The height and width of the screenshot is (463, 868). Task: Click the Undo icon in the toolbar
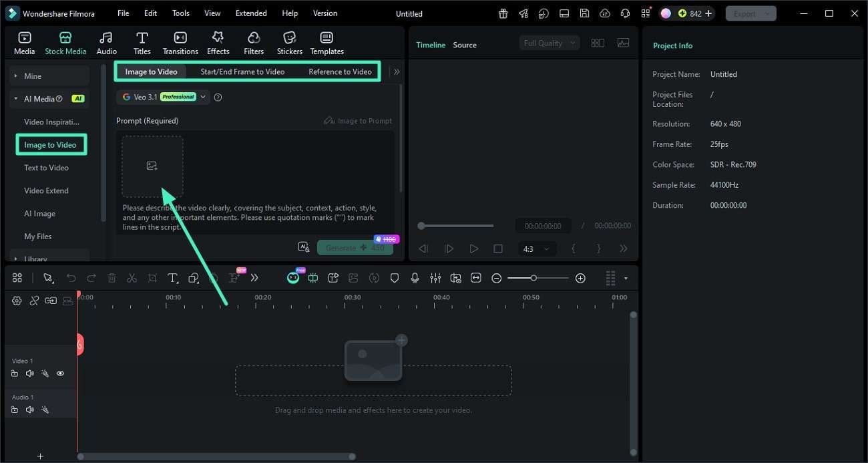pyautogui.click(x=71, y=277)
